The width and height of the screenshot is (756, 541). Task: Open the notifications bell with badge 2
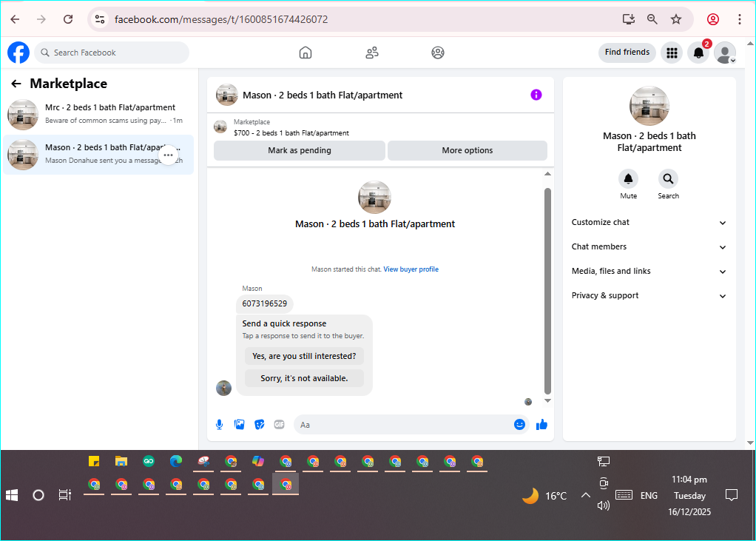pos(698,53)
